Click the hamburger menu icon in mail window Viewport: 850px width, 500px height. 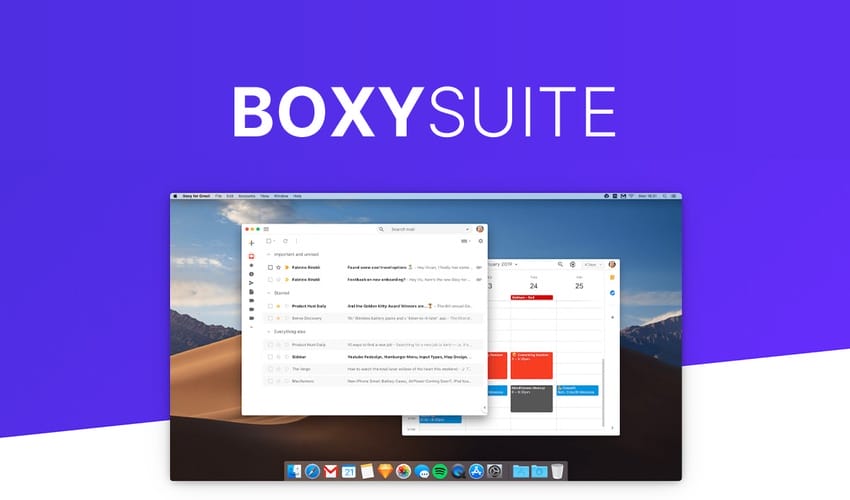click(x=266, y=229)
